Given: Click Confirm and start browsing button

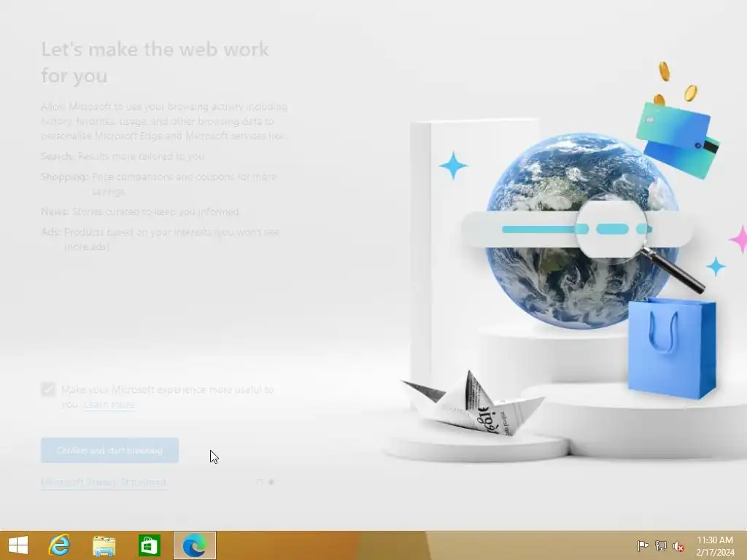Looking at the screenshot, I should click(109, 450).
